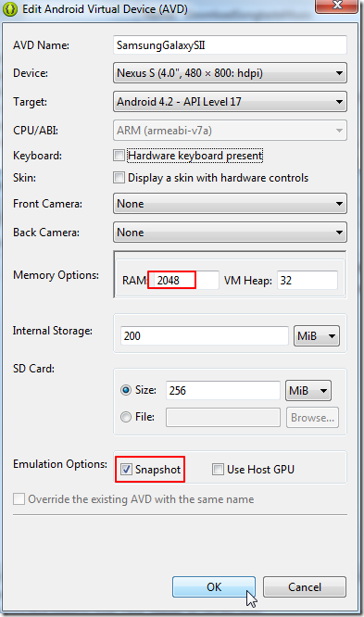
Task: Click the AVD Name field SamsungGalaxySII
Action: coord(230,44)
